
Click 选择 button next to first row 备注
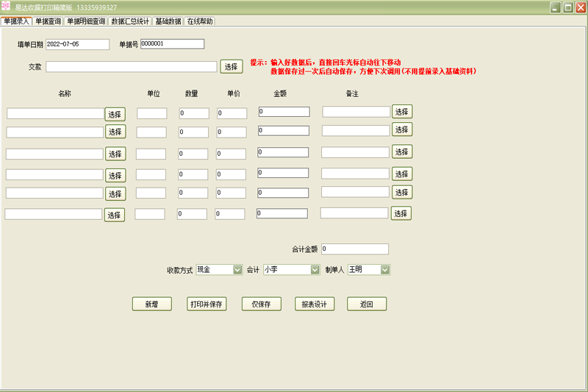tap(402, 112)
